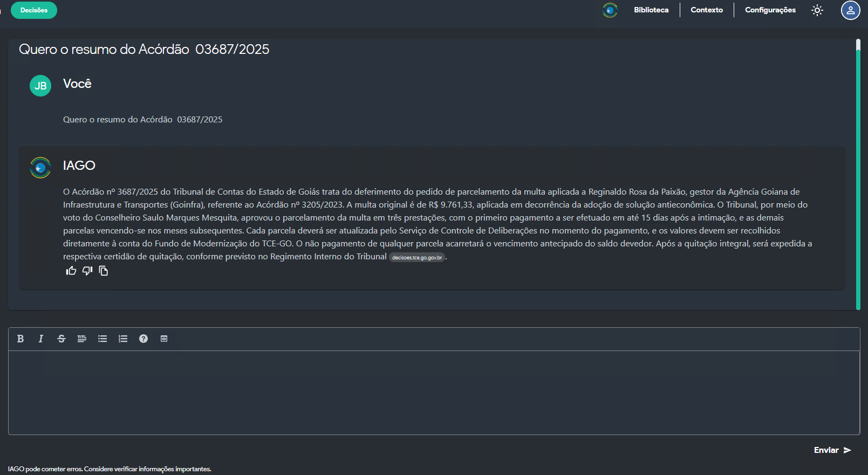This screenshot has width=868, height=475.
Task: Switch theme using the sun icon
Action: pyautogui.click(x=817, y=10)
